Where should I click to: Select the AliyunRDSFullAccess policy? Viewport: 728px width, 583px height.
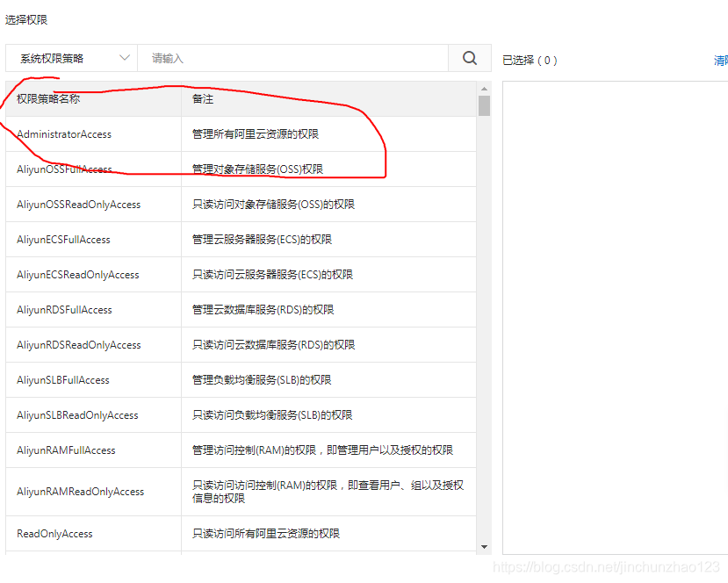(64, 310)
